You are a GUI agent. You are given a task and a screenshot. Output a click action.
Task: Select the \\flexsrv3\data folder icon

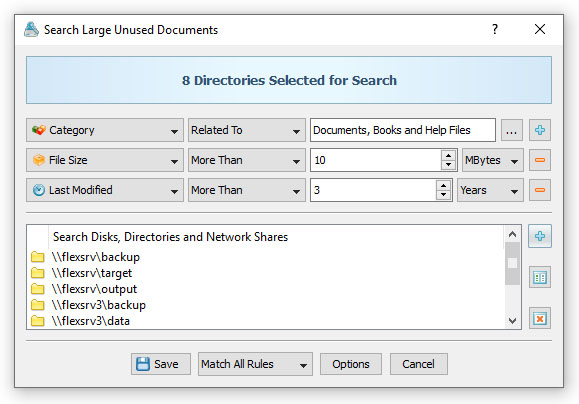tap(37, 321)
